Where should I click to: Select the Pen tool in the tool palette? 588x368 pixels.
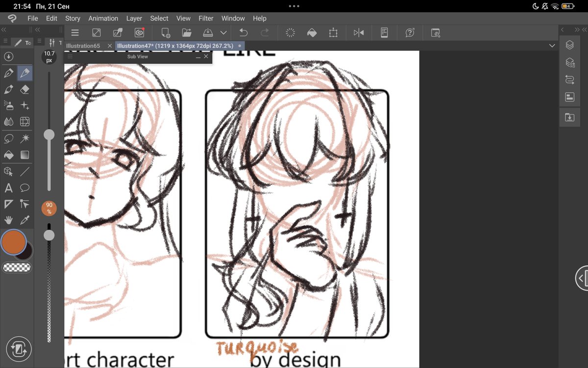8,74
